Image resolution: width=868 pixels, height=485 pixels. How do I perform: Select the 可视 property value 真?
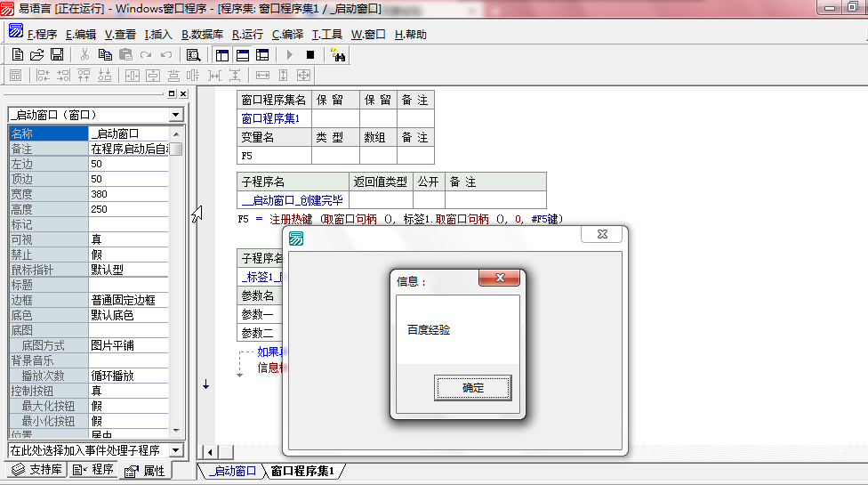[128, 239]
